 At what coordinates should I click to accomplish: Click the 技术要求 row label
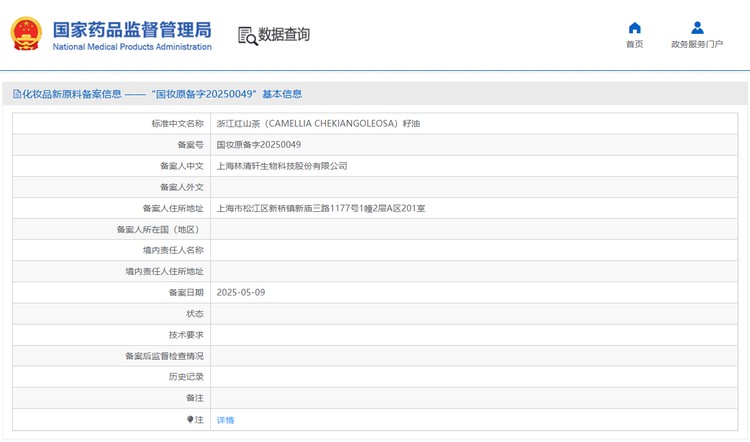[186, 335]
